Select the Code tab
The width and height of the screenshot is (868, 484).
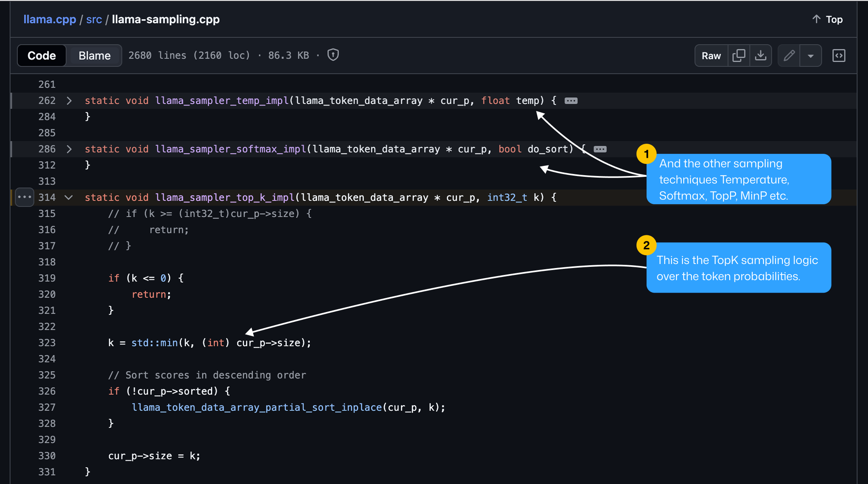[x=42, y=55]
